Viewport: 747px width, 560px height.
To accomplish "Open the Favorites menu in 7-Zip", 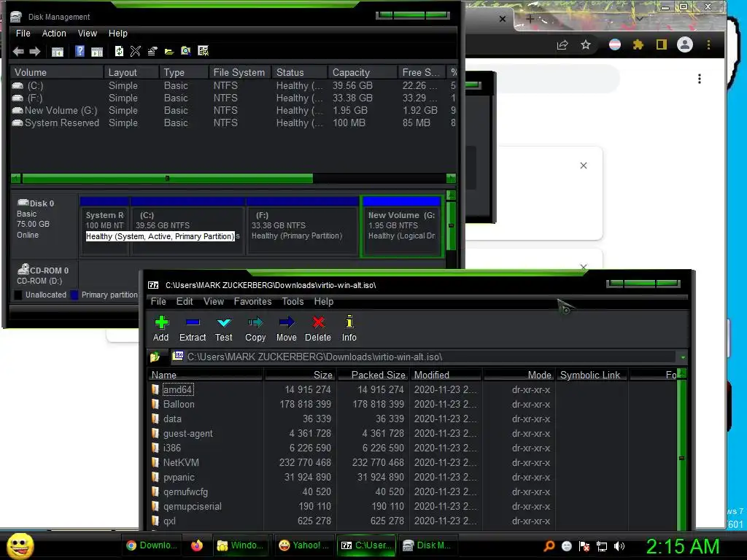I will point(252,301).
